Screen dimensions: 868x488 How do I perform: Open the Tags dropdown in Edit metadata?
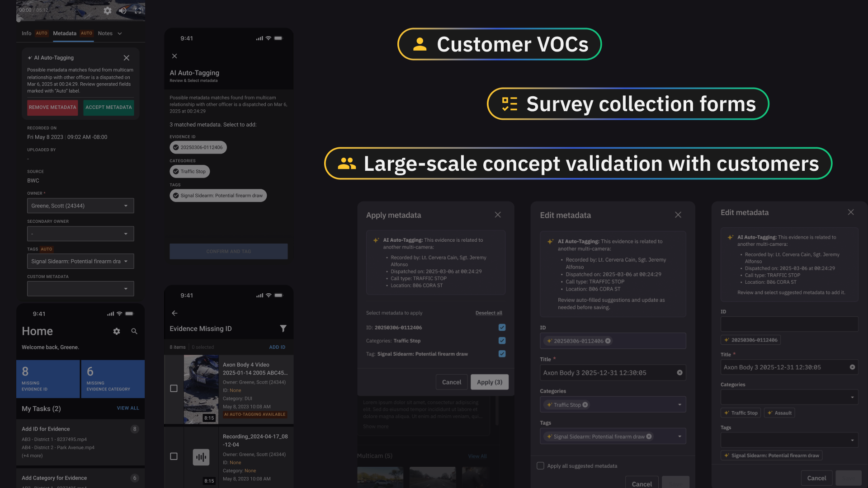[679, 436]
